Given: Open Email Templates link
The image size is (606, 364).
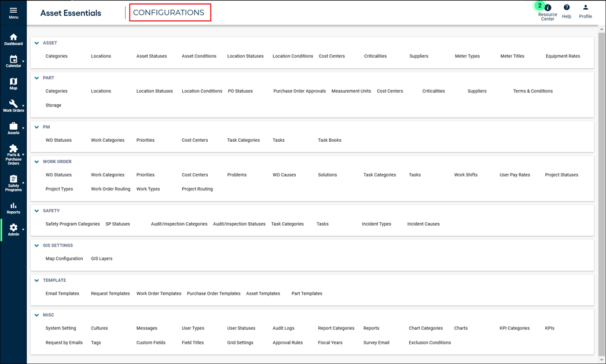Looking at the screenshot, I should (63, 293).
